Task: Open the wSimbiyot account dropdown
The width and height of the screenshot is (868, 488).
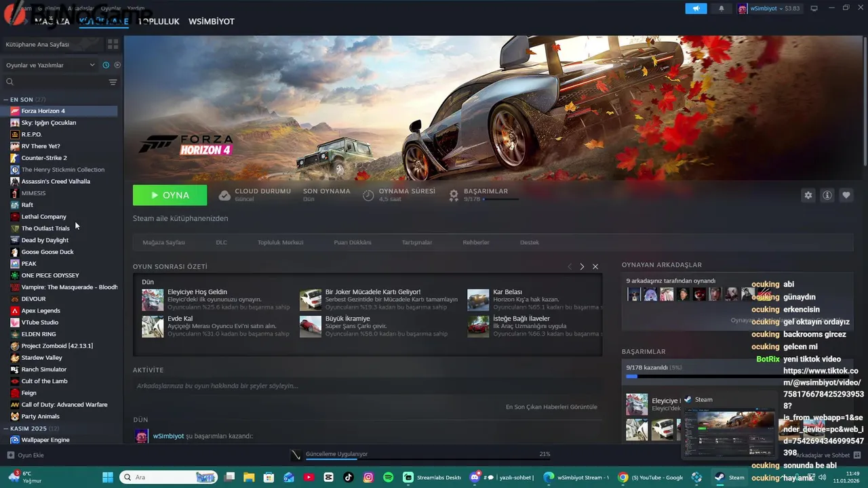Action: [769, 8]
